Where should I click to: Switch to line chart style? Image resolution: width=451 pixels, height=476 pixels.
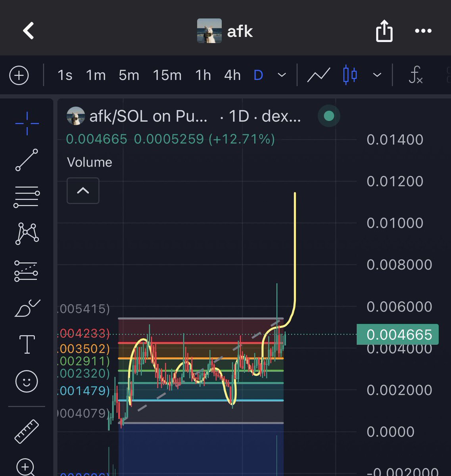(319, 75)
